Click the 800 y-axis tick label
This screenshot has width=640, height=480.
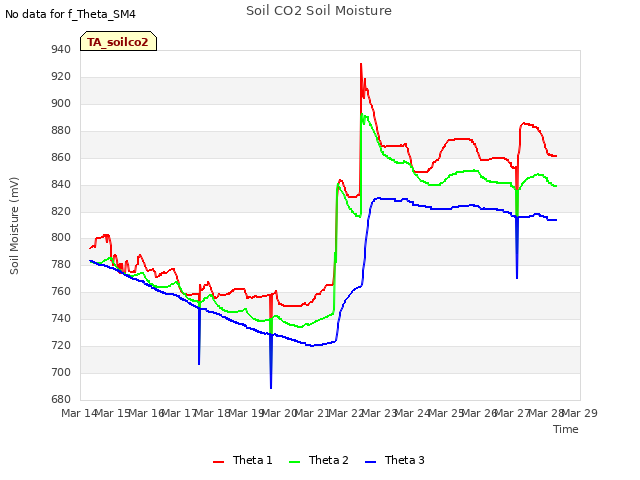pyautogui.click(x=61, y=238)
